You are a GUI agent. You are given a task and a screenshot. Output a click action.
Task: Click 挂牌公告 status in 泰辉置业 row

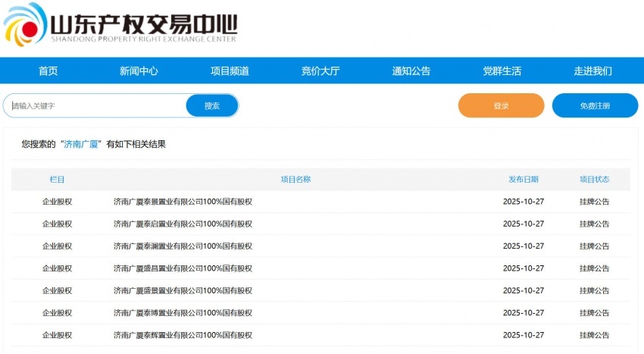coord(594,335)
